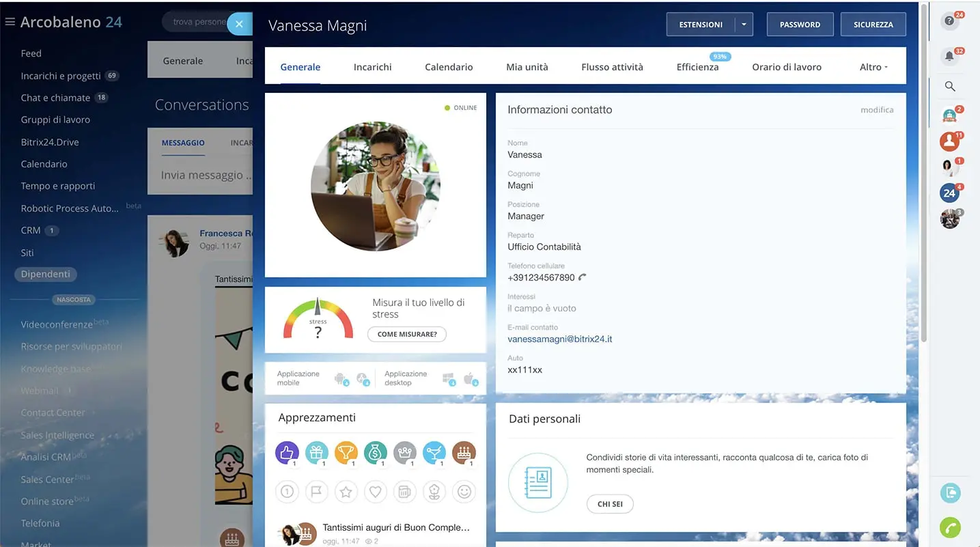Click the NASCOSTA hidden section divider
Image resolution: width=980 pixels, height=547 pixels.
point(74,299)
